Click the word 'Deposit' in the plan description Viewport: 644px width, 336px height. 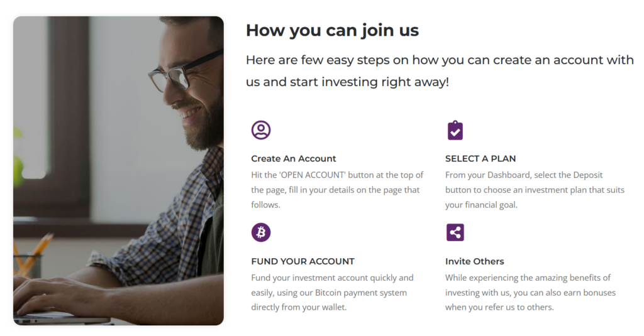click(588, 175)
